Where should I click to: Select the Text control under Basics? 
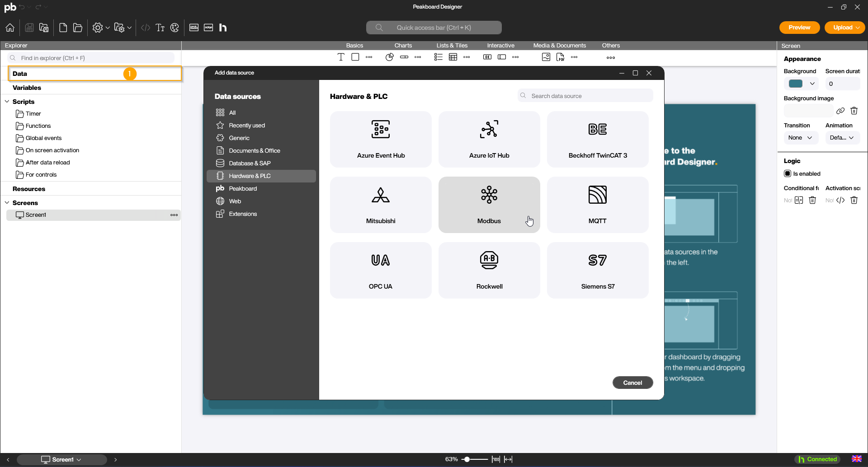tap(341, 57)
